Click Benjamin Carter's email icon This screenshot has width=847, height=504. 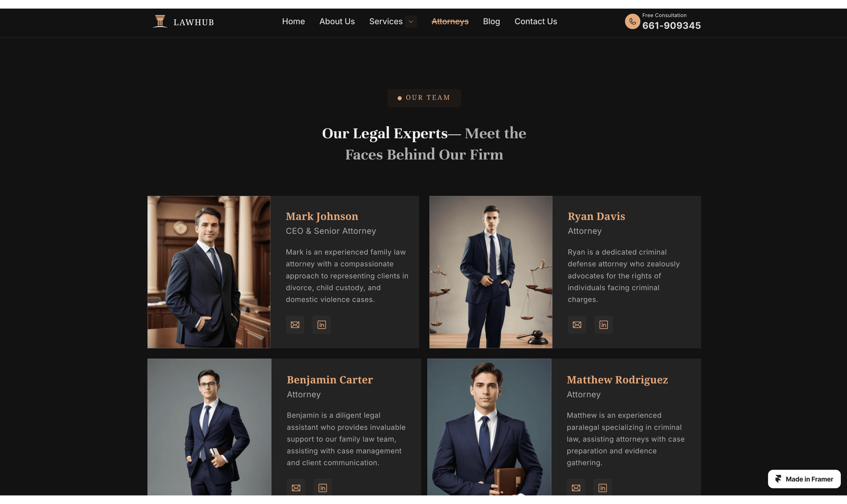tap(296, 488)
